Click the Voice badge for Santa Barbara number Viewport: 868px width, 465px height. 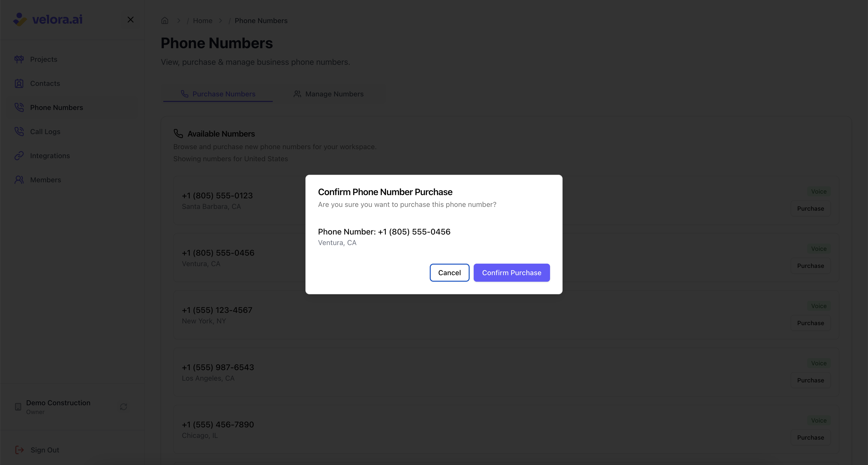pyautogui.click(x=819, y=191)
